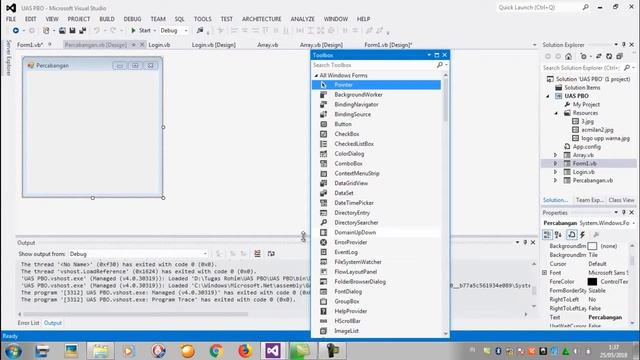This screenshot has width=640, height=360.
Task: Select the GroupBox control
Action: click(376, 301)
